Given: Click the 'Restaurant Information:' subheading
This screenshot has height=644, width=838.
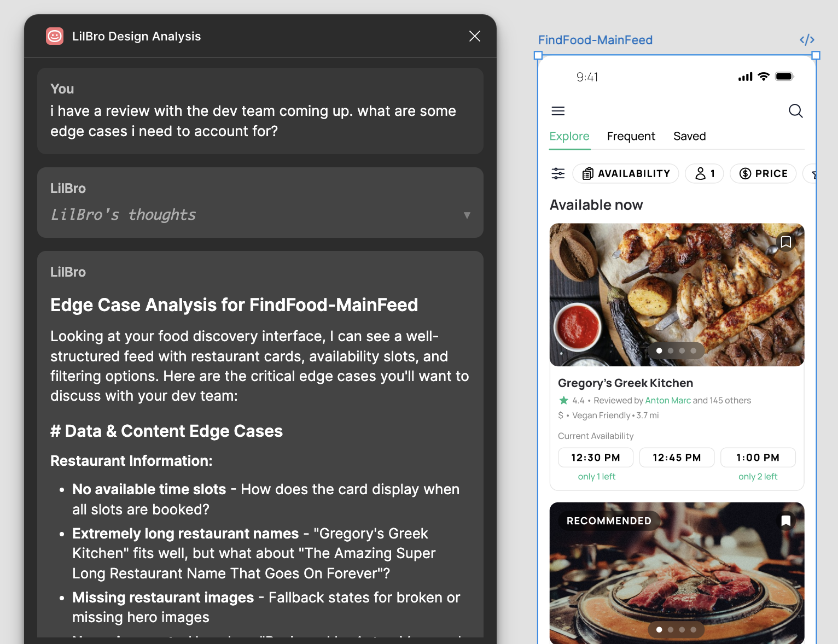Looking at the screenshot, I should click(131, 461).
